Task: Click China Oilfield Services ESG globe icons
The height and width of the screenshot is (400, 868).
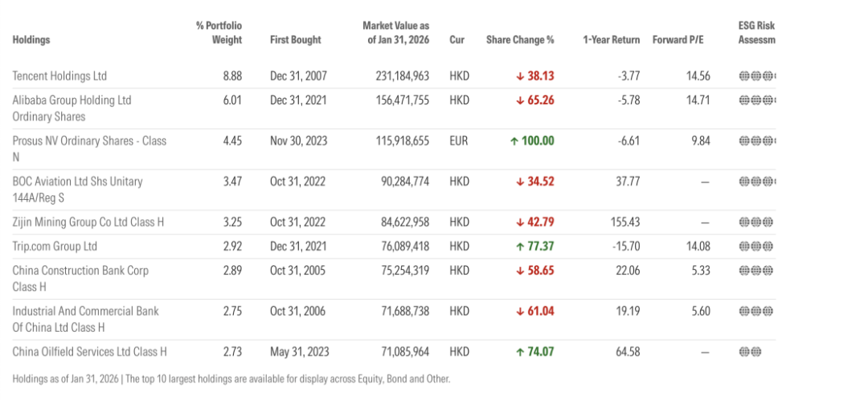Action: pyautogui.click(x=750, y=352)
